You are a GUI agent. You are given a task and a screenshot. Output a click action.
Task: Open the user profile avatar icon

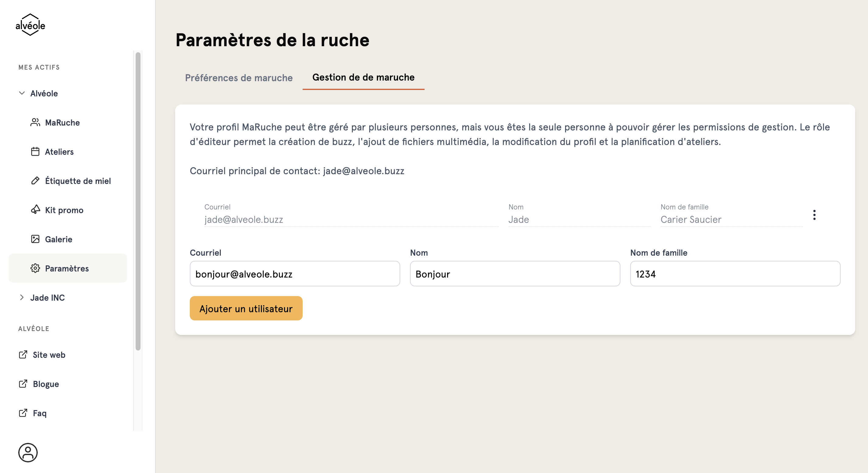coord(28,452)
